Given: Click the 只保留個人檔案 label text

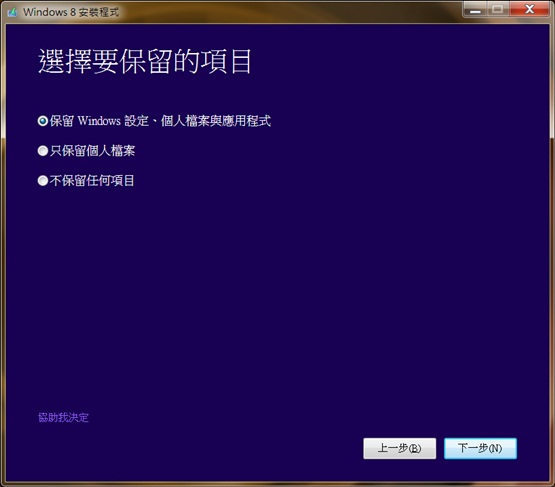Looking at the screenshot, I should 92,151.
